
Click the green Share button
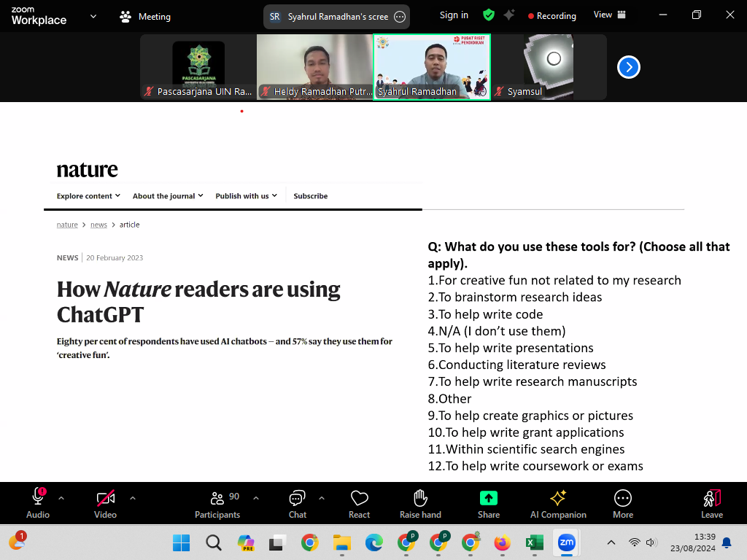pos(488,503)
